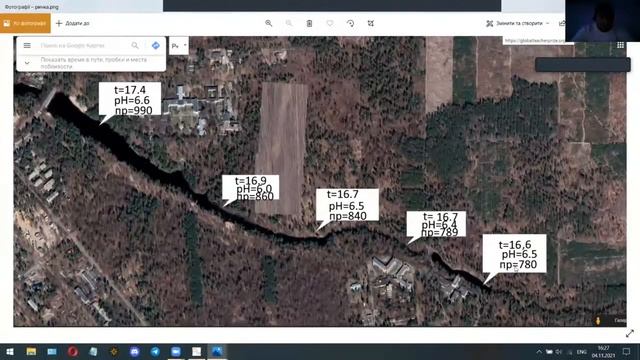Open the Google apps grid icon
Image resolution: width=640 pixels, height=360 pixels.
click(620, 45)
